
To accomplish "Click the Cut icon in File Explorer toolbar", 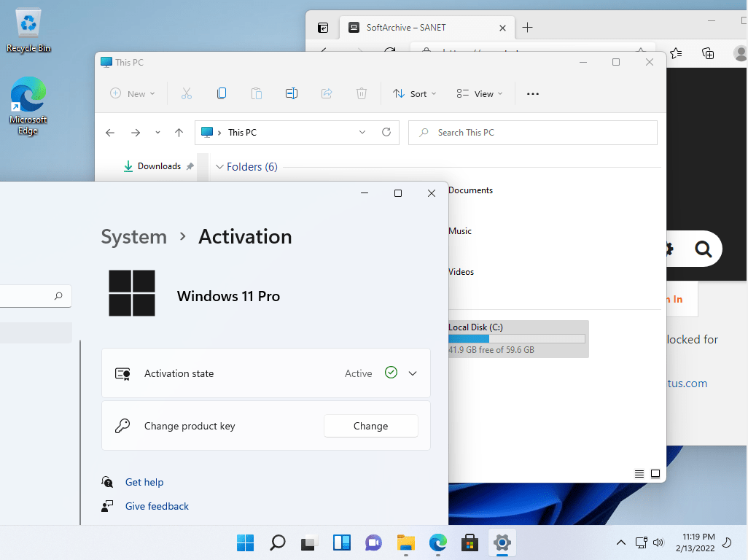I will click(187, 93).
